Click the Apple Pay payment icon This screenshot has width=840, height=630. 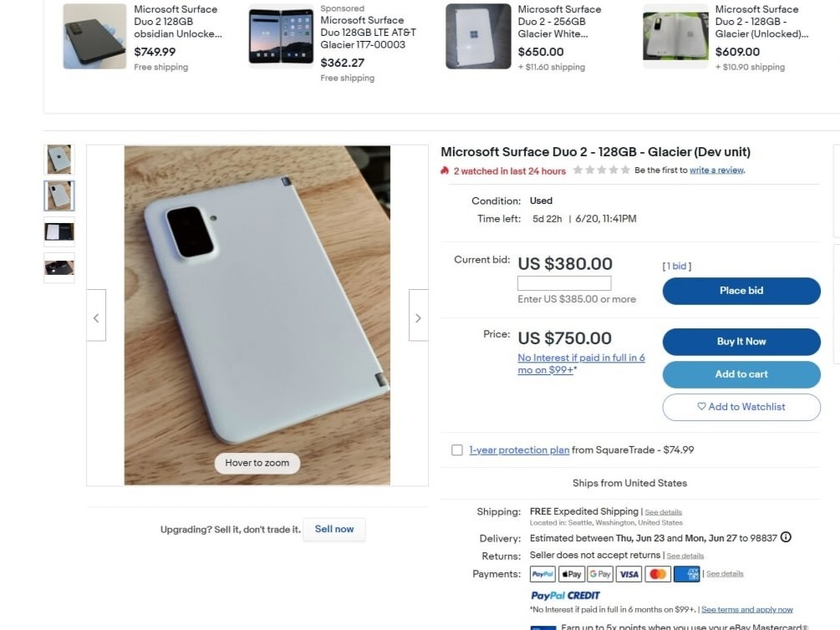tap(572, 574)
